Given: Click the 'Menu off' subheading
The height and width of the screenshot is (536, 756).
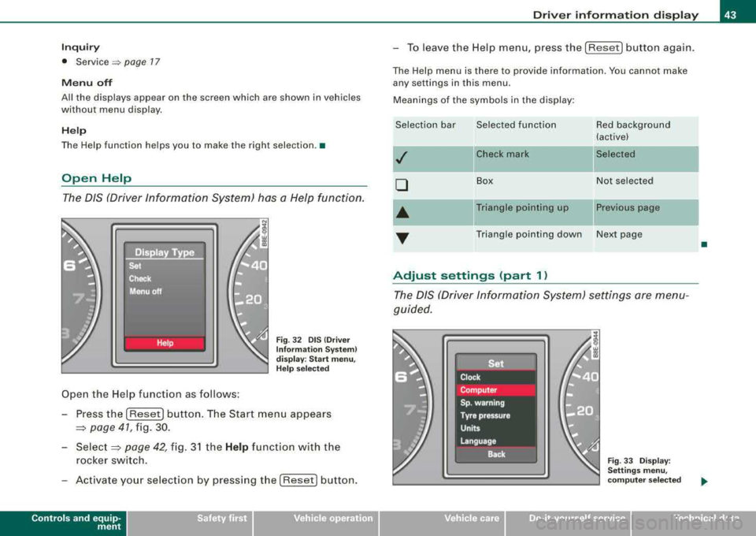Looking at the screenshot, I should point(87,83).
